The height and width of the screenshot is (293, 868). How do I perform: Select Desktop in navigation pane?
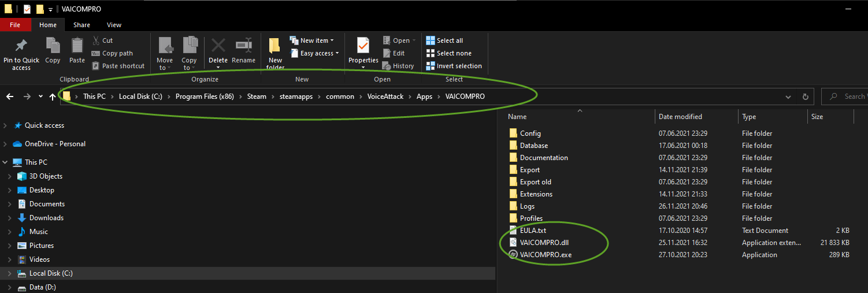point(42,190)
